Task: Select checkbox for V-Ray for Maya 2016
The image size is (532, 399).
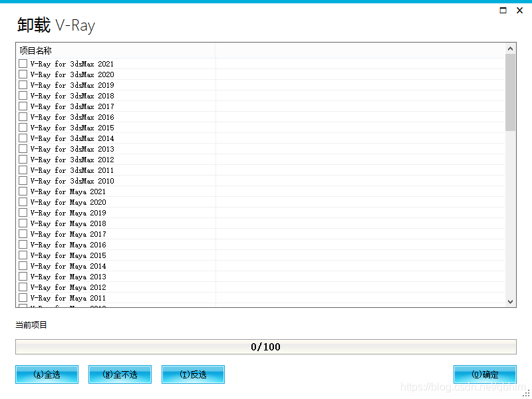Action: (23, 245)
